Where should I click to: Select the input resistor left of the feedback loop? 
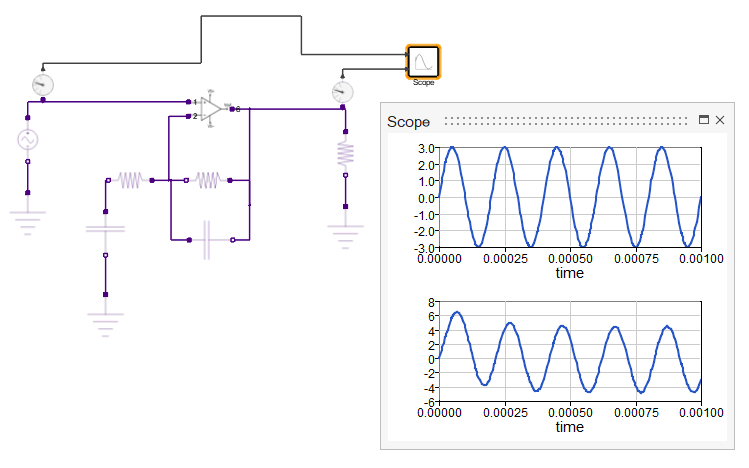[x=130, y=180]
